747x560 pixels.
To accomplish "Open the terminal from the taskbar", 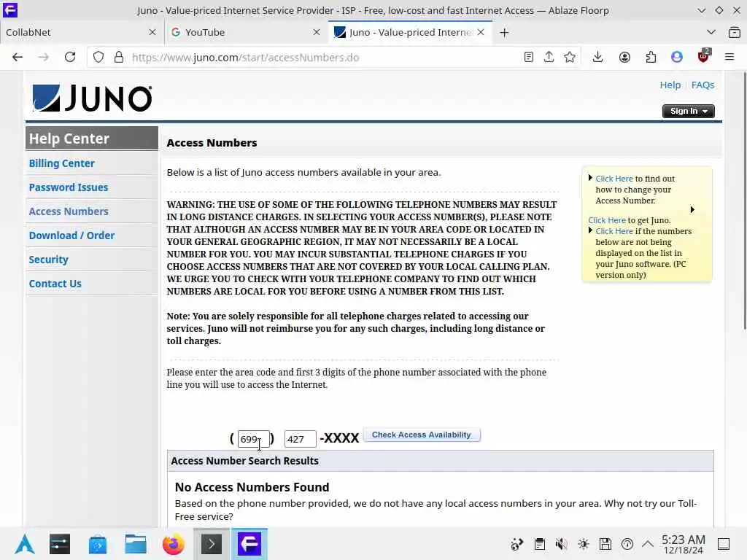I will 212,544.
